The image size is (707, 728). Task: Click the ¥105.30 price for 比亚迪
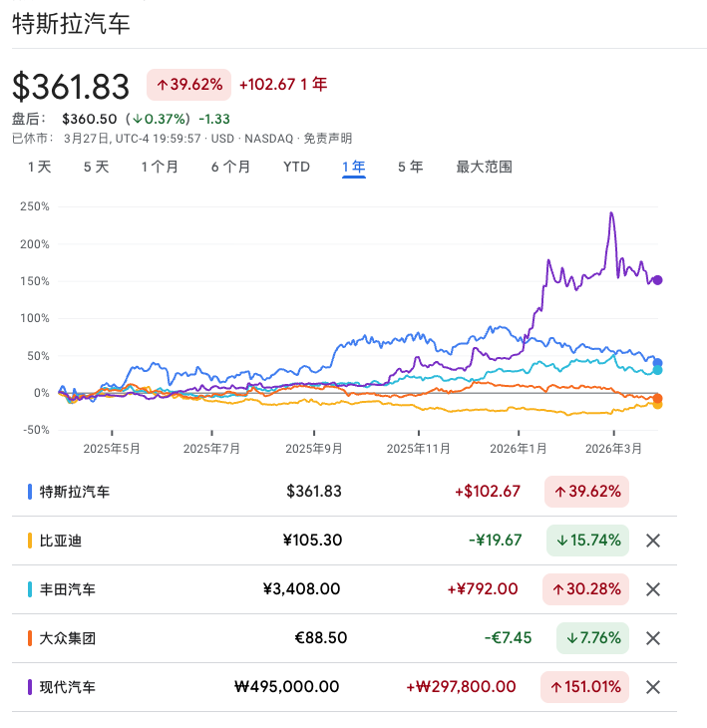coord(312,541)
